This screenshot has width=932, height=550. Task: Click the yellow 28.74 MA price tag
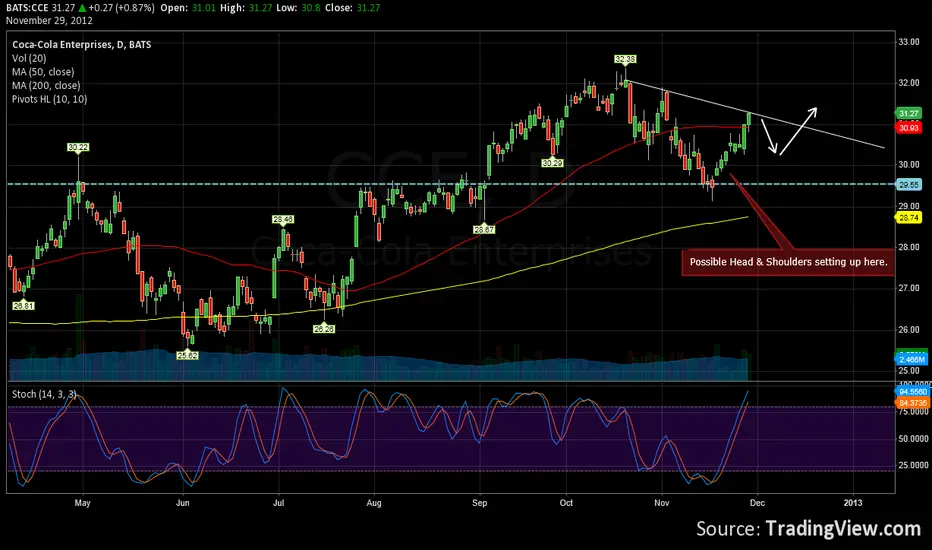coord(909,218)
